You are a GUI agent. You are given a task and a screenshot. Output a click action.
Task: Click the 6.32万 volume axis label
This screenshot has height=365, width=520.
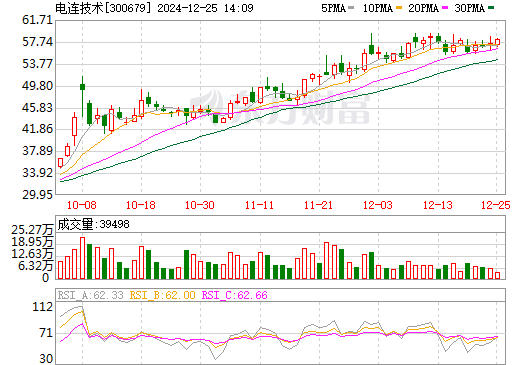coord(35,266)
